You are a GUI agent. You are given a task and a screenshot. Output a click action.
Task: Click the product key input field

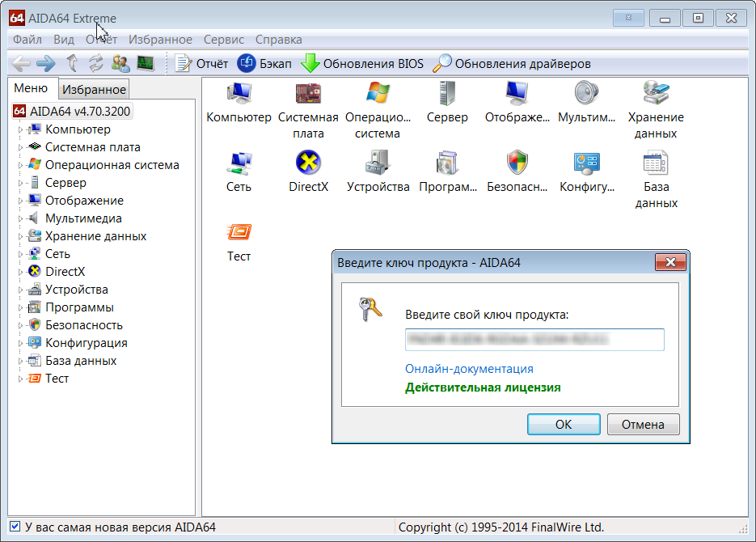[x=534, y=340]
